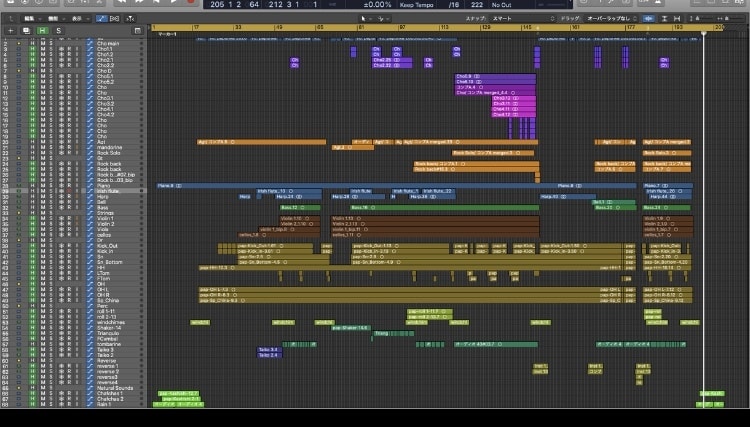
Task: Select the Bass.16 green region
Action: 444,208
